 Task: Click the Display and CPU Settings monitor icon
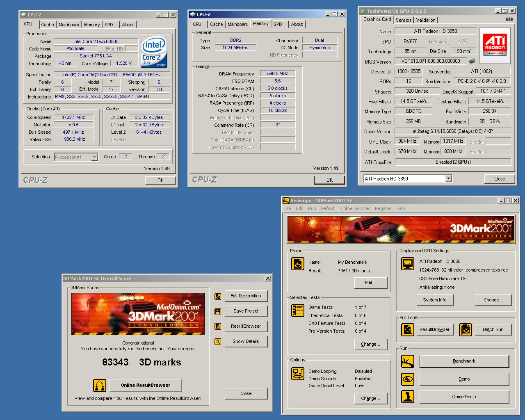pyautogui.click(x=408, y=264)
